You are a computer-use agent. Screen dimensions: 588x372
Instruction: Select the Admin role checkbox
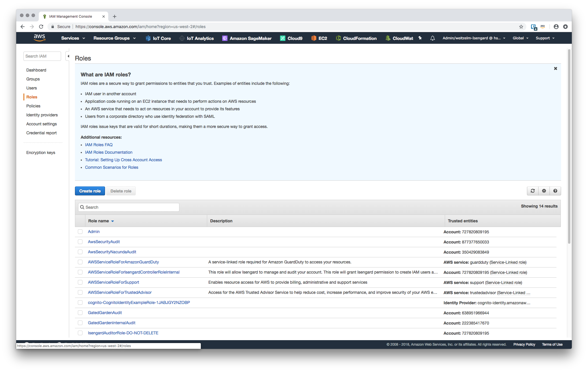click(x=80, y=232)
